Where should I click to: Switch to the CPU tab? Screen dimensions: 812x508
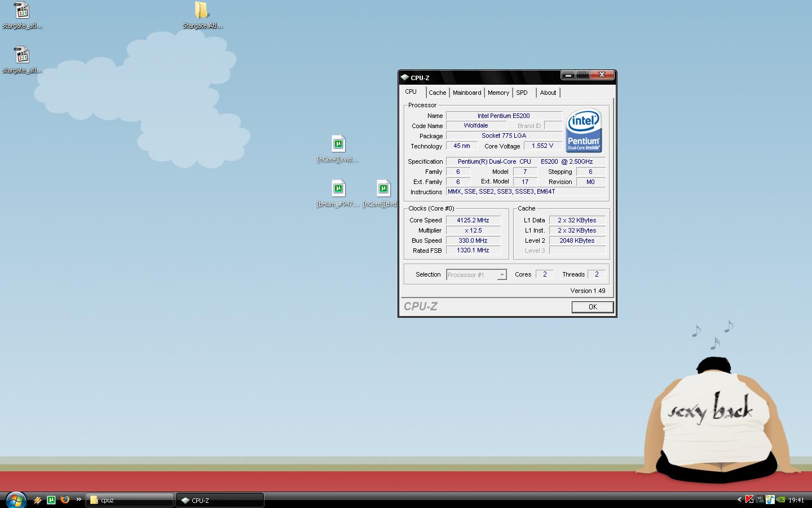411,91
